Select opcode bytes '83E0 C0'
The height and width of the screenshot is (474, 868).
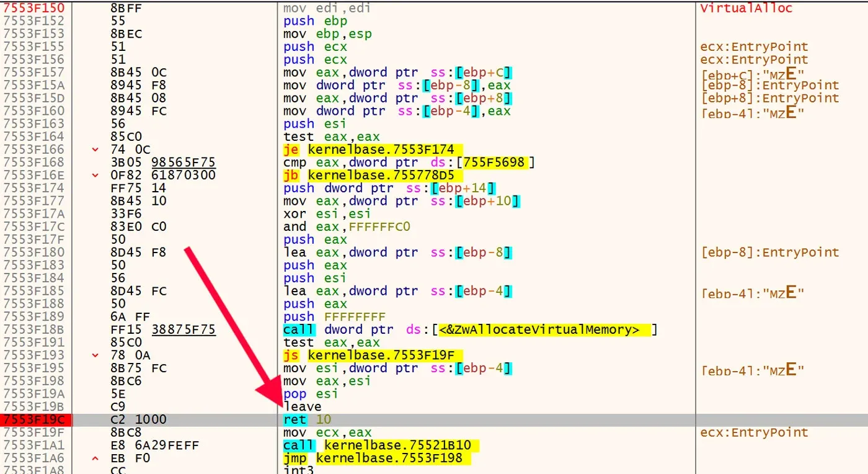tap(138, 226)
